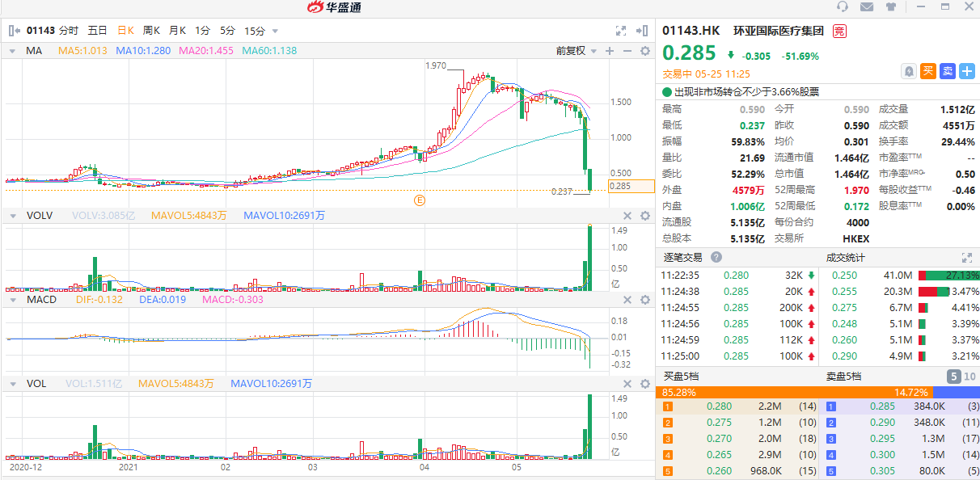Switch order book to 10 levels
The image size is (980, 480).
point(969,376)
